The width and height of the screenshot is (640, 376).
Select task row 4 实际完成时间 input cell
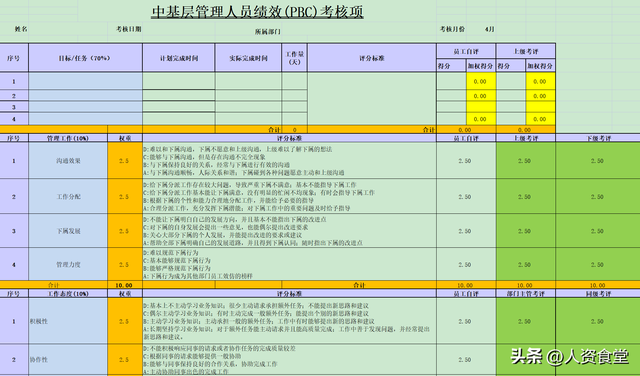coord(248,119)
